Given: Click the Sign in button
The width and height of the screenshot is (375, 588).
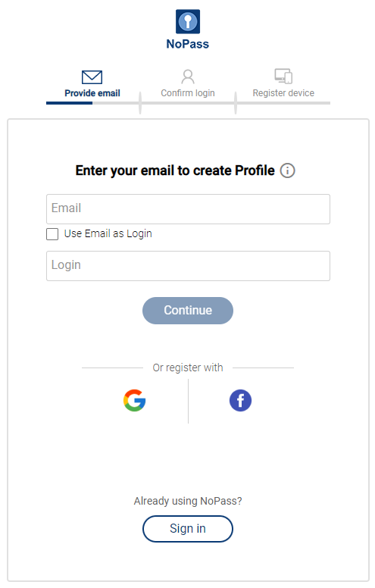Looking at the screenshot, I should [x=188, y=529].
